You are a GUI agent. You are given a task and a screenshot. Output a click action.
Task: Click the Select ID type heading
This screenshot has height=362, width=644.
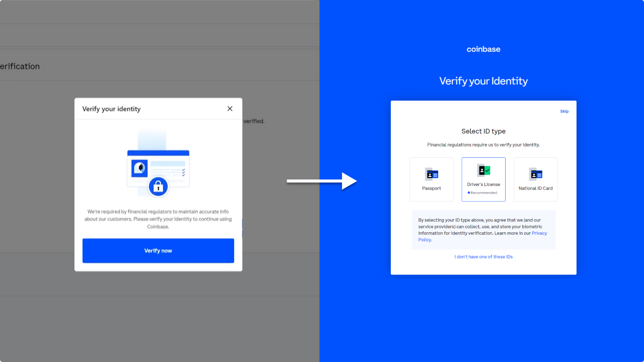click(x=484, y=131)
